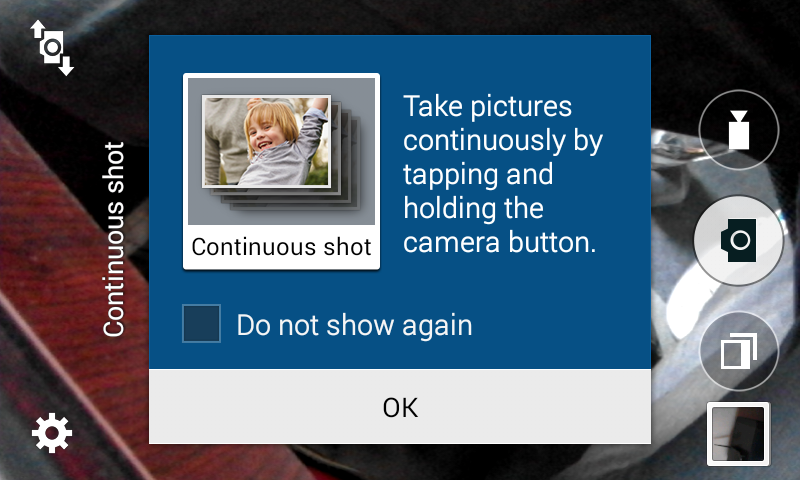800x480 pixels.
Task: Open the last photo gallery thumbnail
Action: (x=738, y=434)
